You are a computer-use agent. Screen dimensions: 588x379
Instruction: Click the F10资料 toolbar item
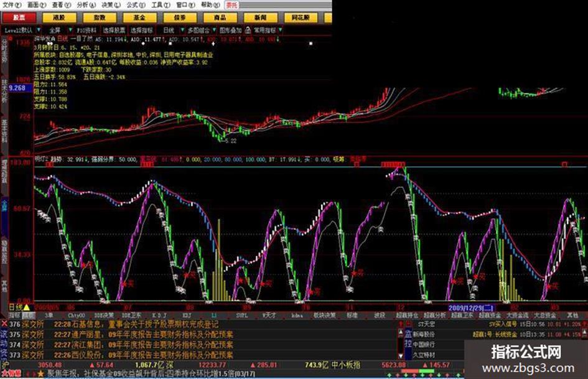(86, 30)
